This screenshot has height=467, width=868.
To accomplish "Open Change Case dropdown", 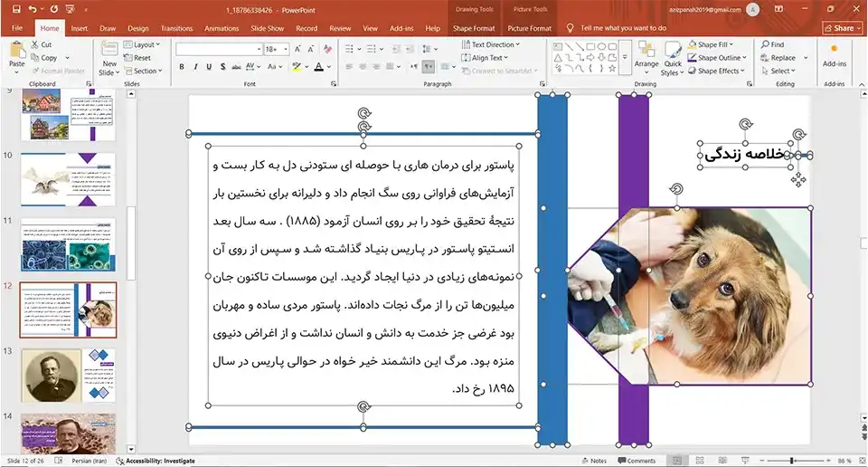I will (275, 66).
